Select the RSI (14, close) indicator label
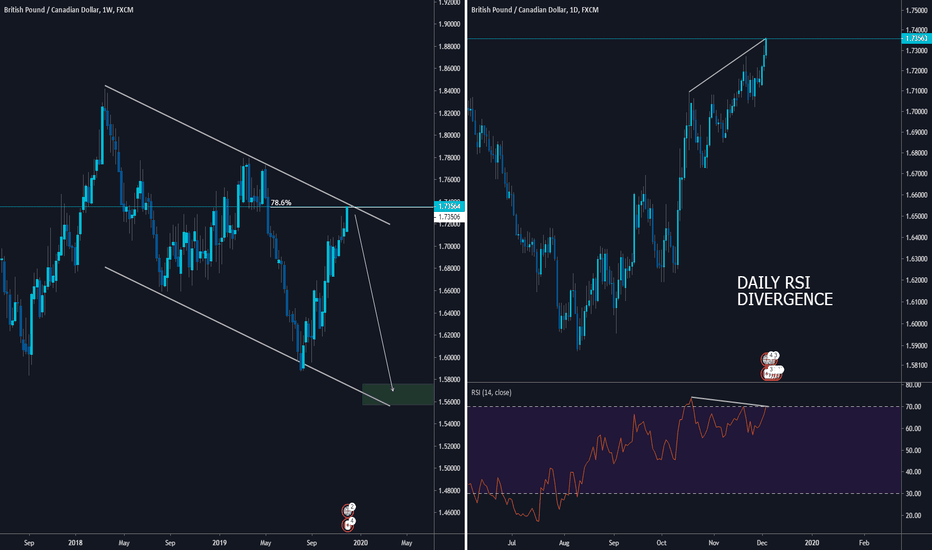The width and height of the screenshot is (932, 550). pos(492,392)
